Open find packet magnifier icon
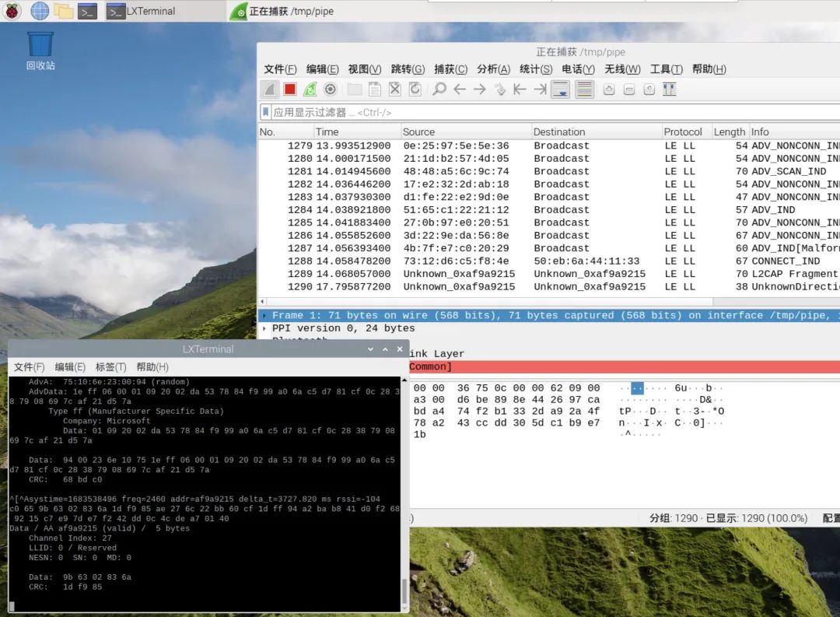840x617 pixels. [x=439, y=89]
